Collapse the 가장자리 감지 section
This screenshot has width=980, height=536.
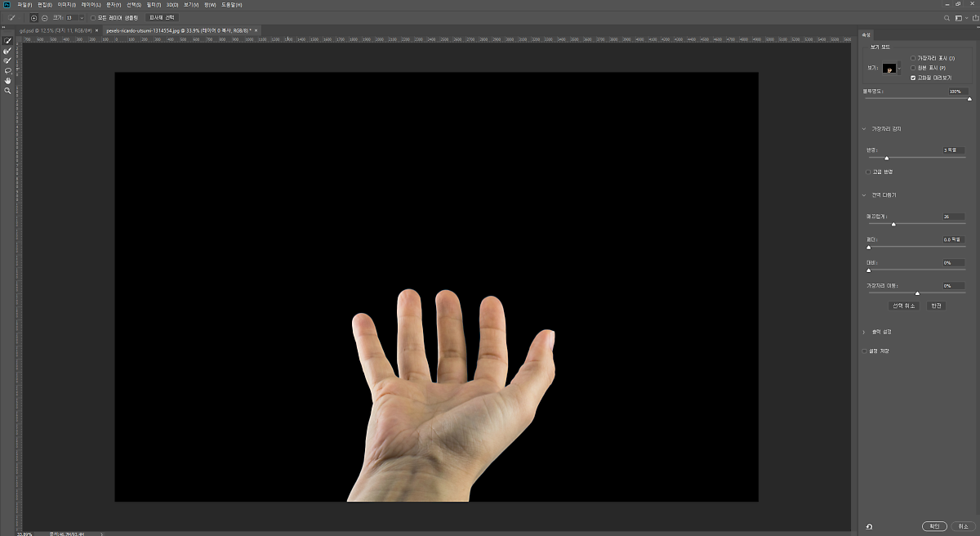(865, 129)
